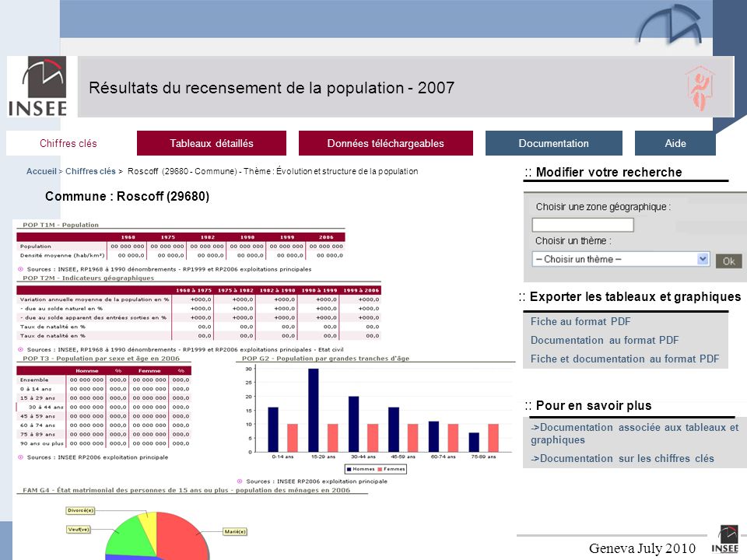Click POP G2 grandes tranches d'âge title
Screen dimensions: 747x560
pos(325,358)
